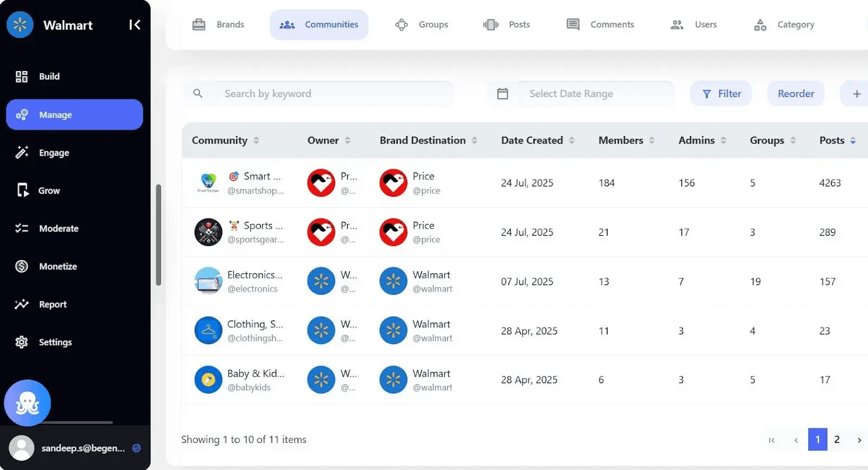Open Settings in the sidebar
This screenshot has width=868, height=470.
tap(55, 342)
